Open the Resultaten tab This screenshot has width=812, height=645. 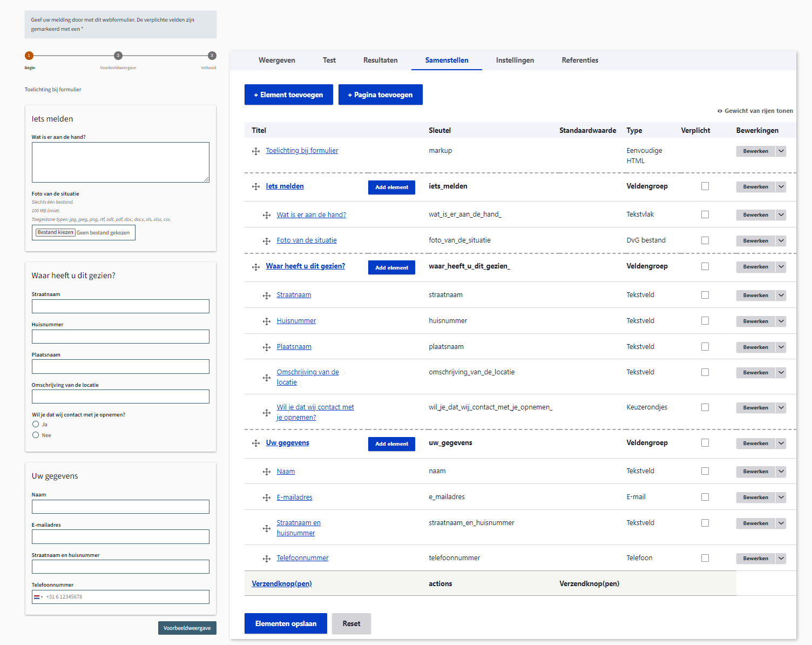tap(380, 61)
